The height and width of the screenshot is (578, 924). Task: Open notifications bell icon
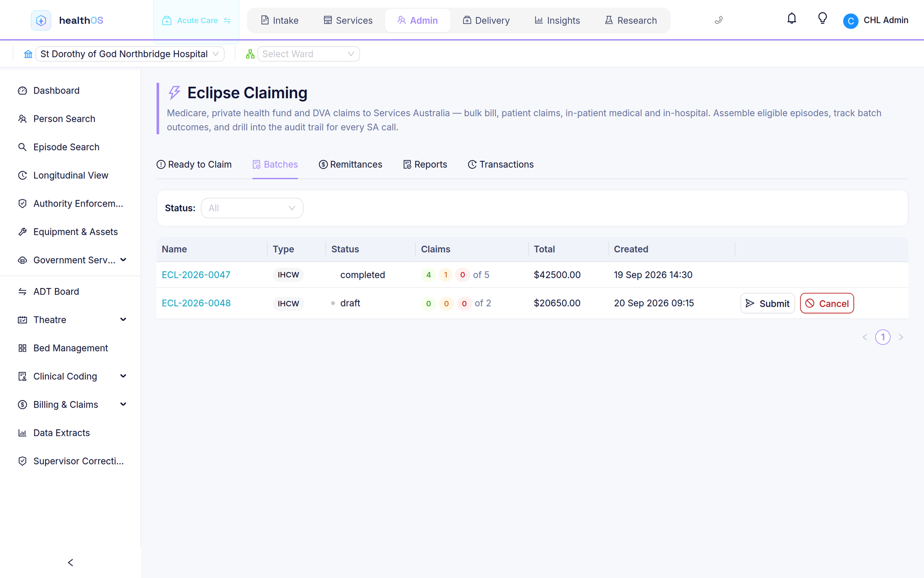click(x=792, y=19)
